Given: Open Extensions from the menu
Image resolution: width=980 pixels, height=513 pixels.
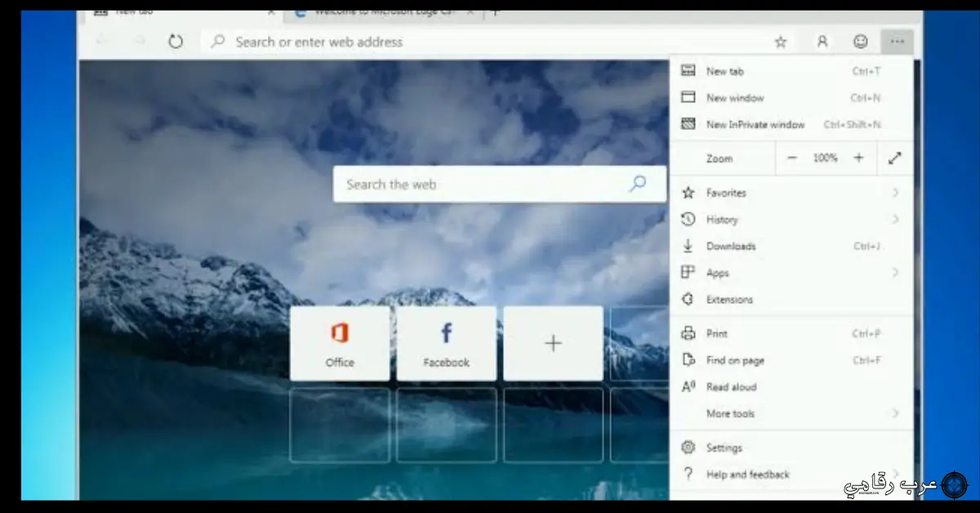Looking at the screenshot, I should pyautogui.click(x=791, y=300).
